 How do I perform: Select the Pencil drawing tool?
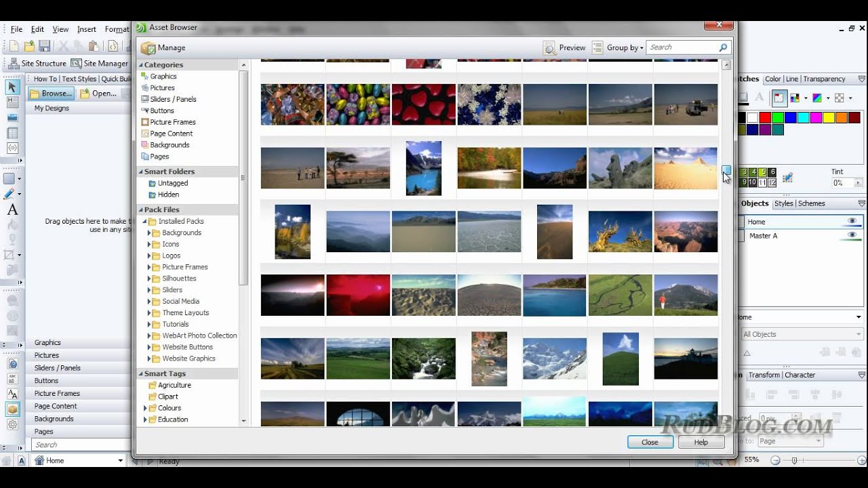(9, 195)
